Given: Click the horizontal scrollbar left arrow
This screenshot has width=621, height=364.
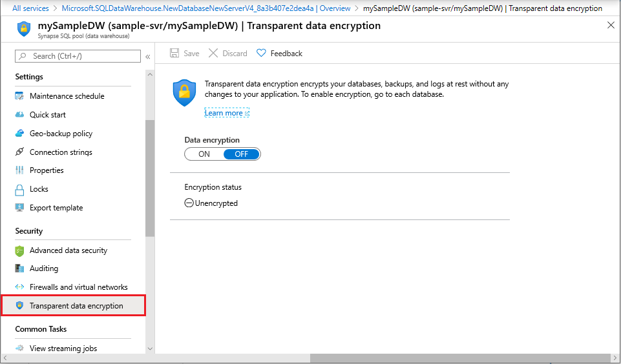Looking at the screenshot, I should pyautogui.click(x=5, y=358).
